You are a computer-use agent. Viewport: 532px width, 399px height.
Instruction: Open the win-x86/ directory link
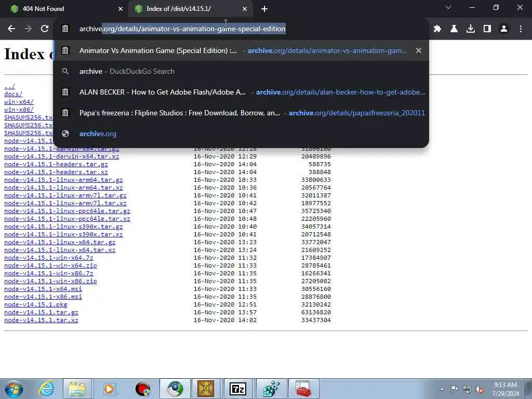[19, 110]
